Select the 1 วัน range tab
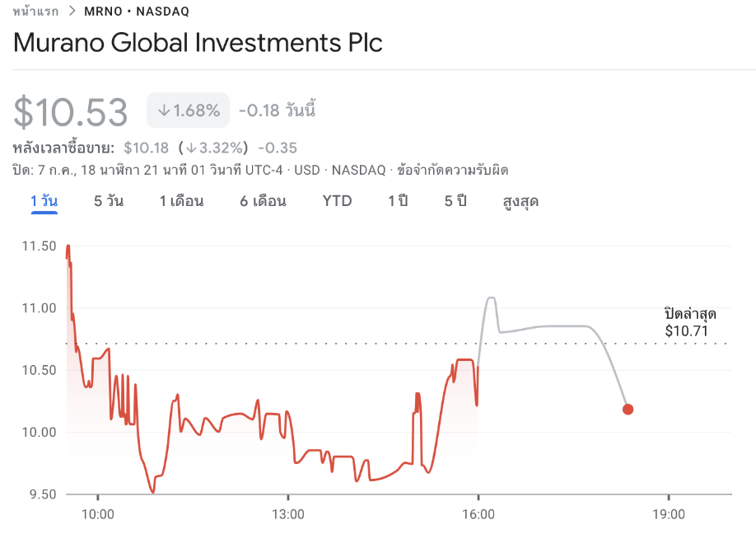Viewport: 756px width, 534px height. tap(44, 201)
